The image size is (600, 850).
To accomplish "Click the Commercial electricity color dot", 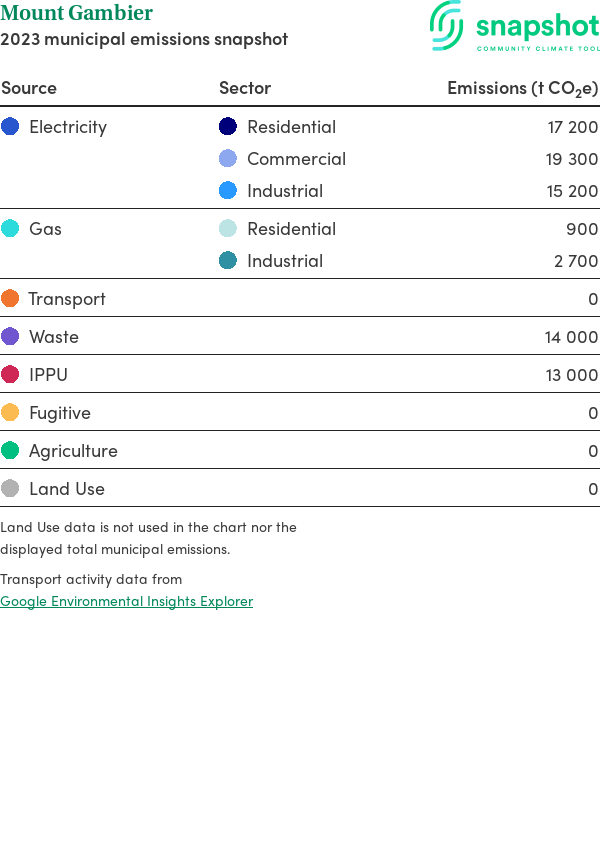I will click(228, 159).
